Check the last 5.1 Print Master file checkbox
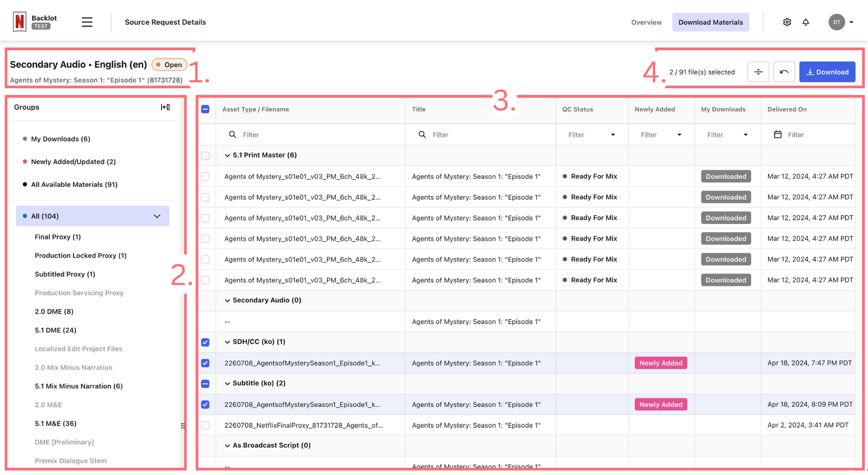The height and width of the screenshot is (475, 868). [205, 280]
